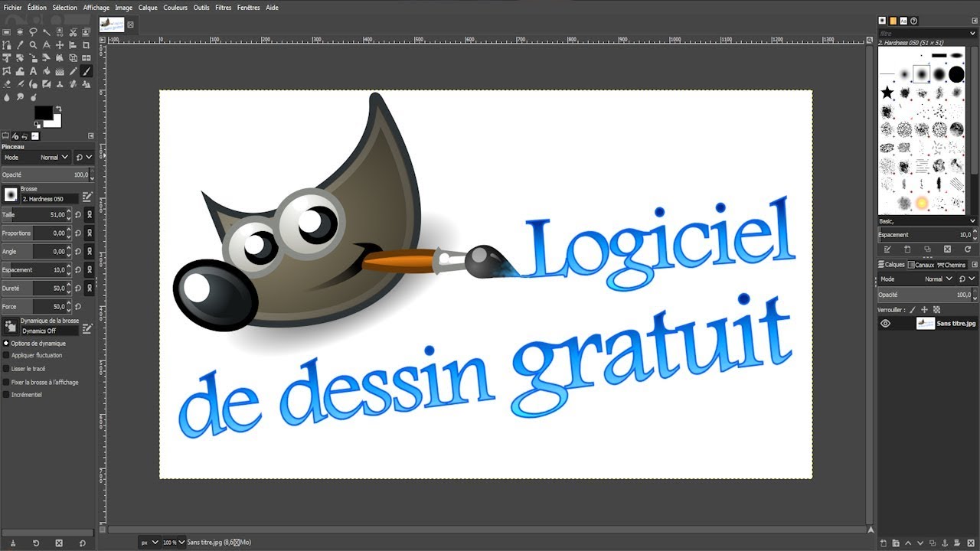Toggle lock position in Verrouiller row

click(x=924, y=310)
